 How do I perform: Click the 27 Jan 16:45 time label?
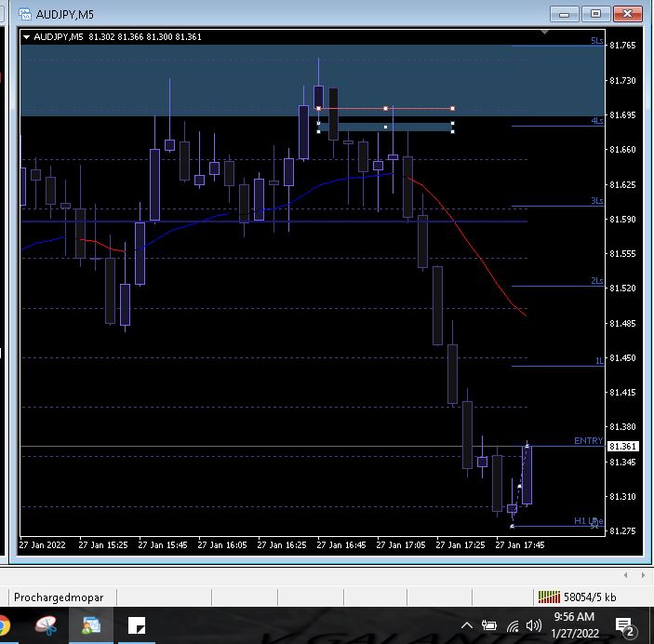coord(341,545)
